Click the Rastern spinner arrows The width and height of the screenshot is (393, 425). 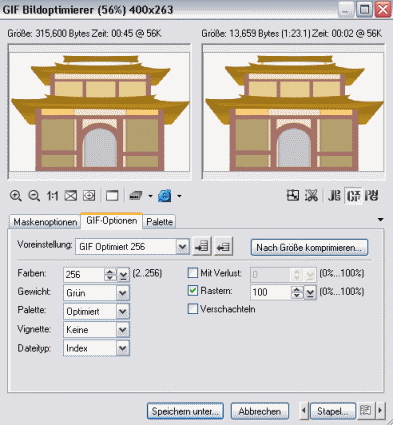[x=297, y=292]
